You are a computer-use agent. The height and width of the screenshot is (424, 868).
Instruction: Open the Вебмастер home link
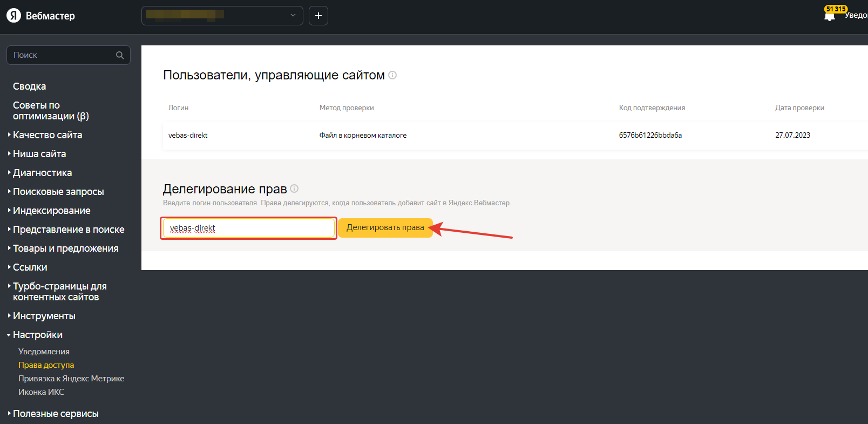50,16
